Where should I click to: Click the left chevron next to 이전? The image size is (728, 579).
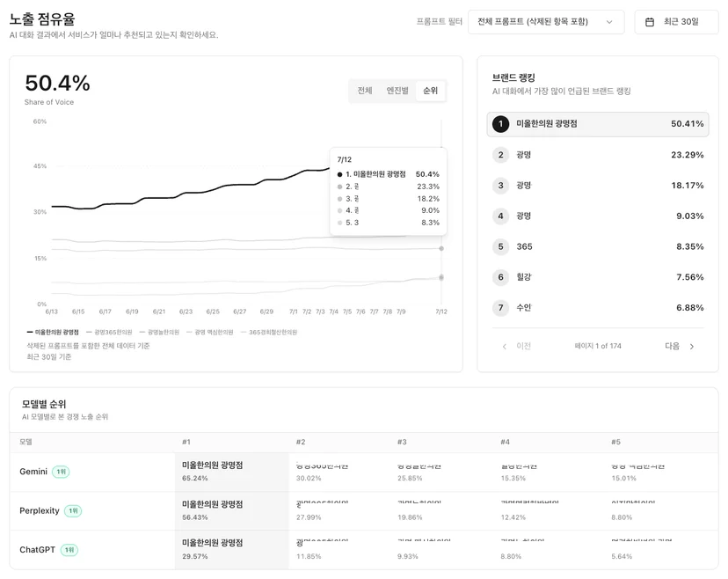pyautogui.click(x=504, y=346)
